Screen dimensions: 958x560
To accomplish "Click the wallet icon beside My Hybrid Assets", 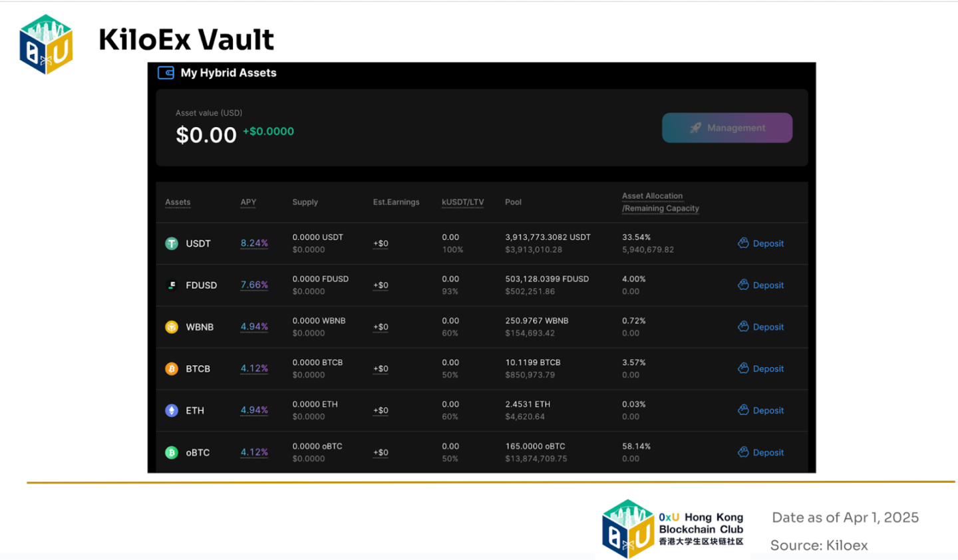I will [x=166, y=72].
